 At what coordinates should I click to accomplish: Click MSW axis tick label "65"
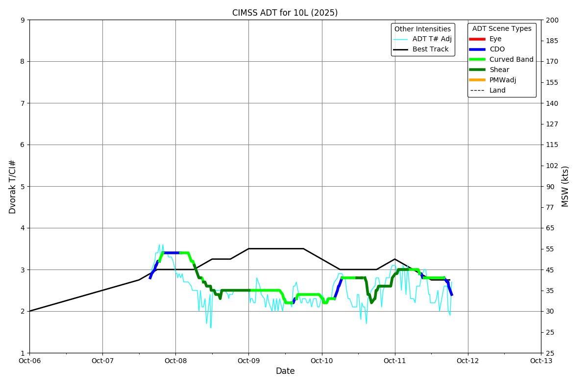pyautogui.click(x=550, y=228)
